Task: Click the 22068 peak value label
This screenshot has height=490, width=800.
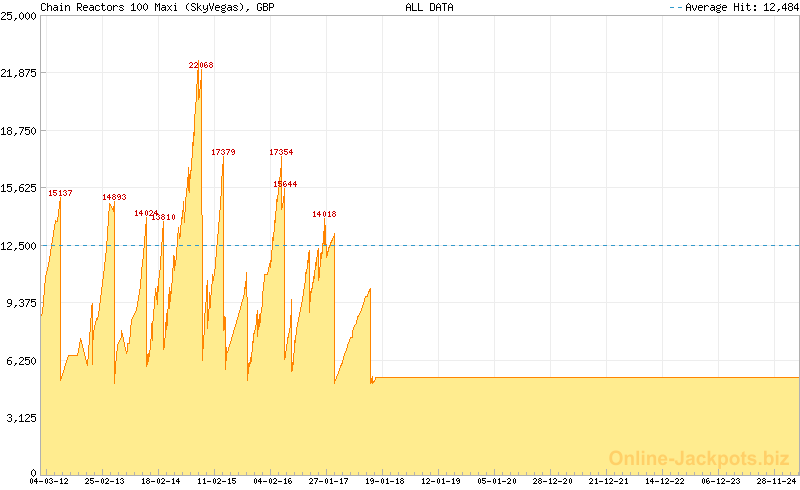Action: coord(201,65)
